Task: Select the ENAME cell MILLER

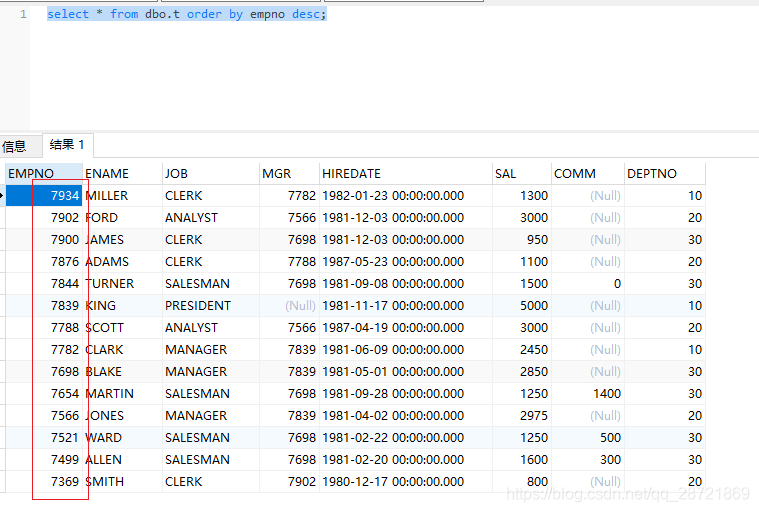Action: point(122,196)
